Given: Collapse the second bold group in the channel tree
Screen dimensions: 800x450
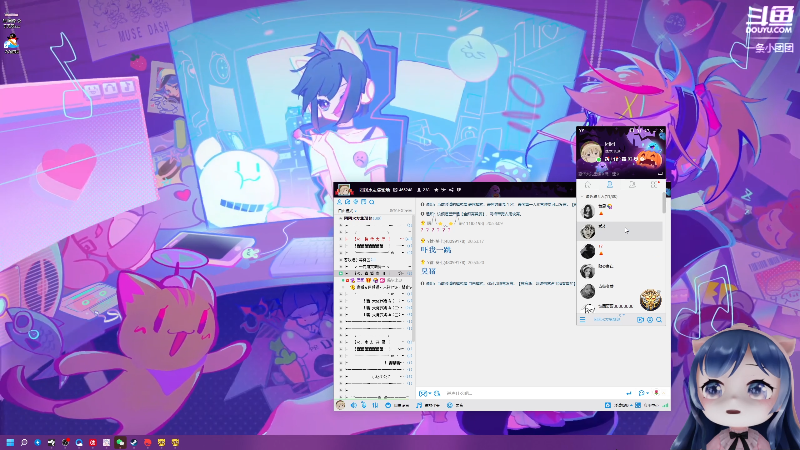Looking at the screenshot, I should click(x=341, y=260).
